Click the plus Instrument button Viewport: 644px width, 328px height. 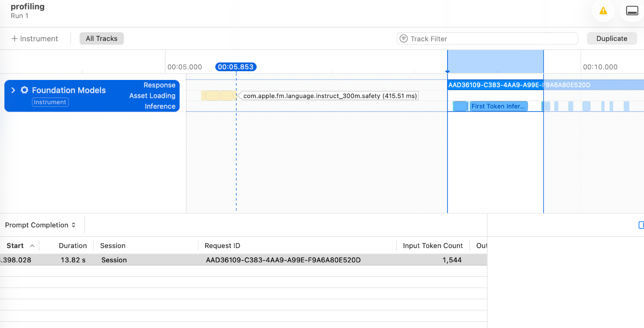pos(34,39)
